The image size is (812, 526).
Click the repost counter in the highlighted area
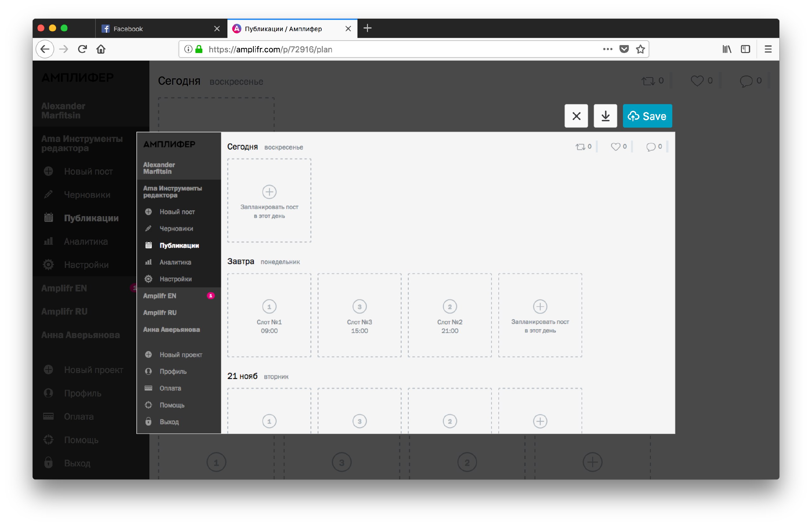[x=583, y=147]
